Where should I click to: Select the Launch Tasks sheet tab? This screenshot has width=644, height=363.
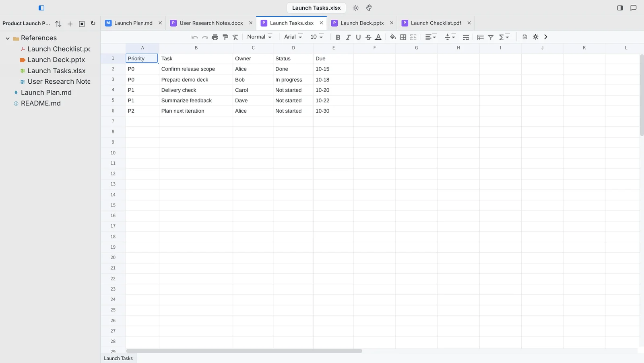click(x=118, y=358)
